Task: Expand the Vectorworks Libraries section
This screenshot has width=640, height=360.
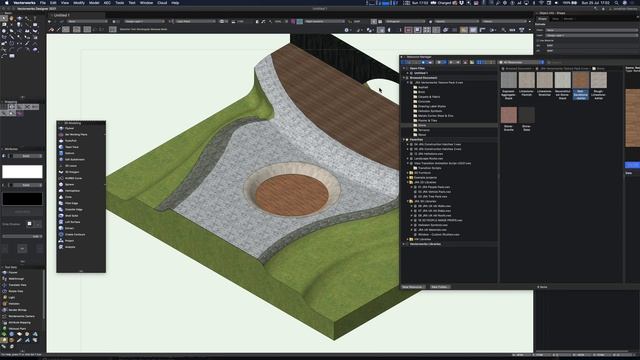Action: coord(405,244)
